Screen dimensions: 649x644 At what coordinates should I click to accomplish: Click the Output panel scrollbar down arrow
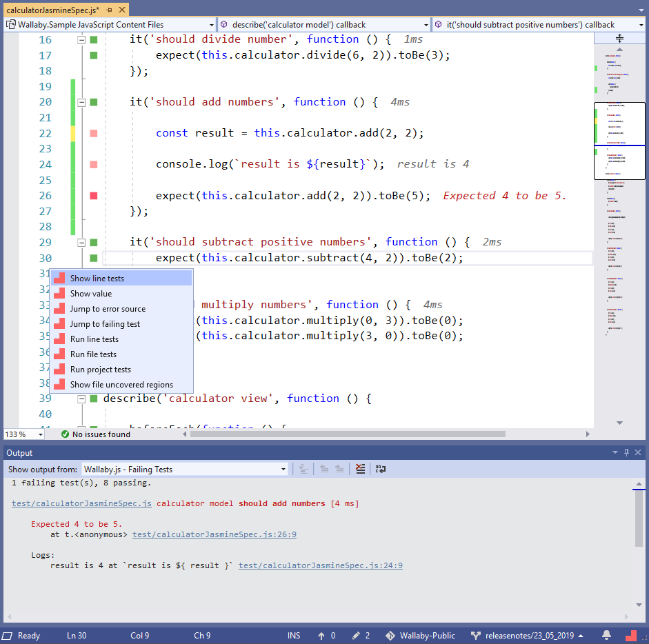coord(639,605)
